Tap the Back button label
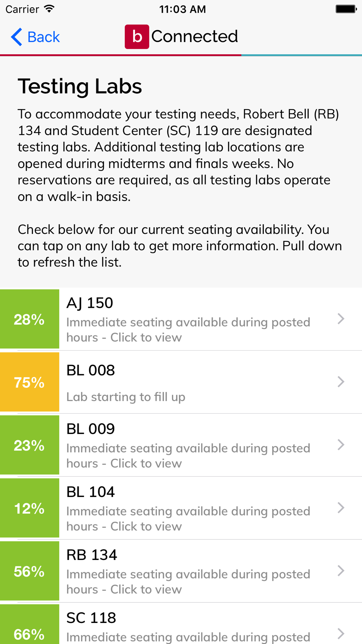The width and height of the screenshot is (362, 644). 43,37
